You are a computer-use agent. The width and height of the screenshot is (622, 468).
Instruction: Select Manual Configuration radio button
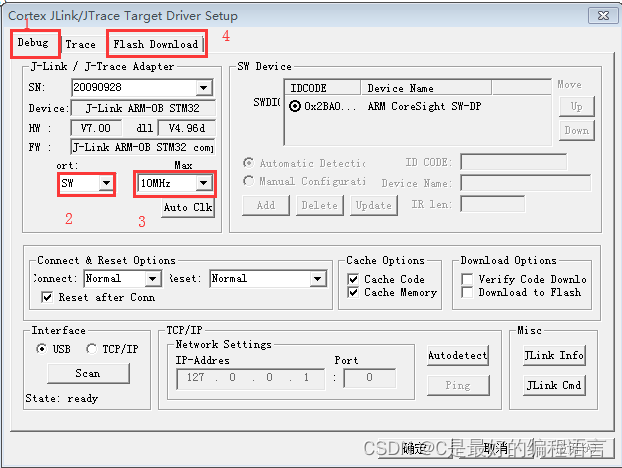click(x=248, y=181)
